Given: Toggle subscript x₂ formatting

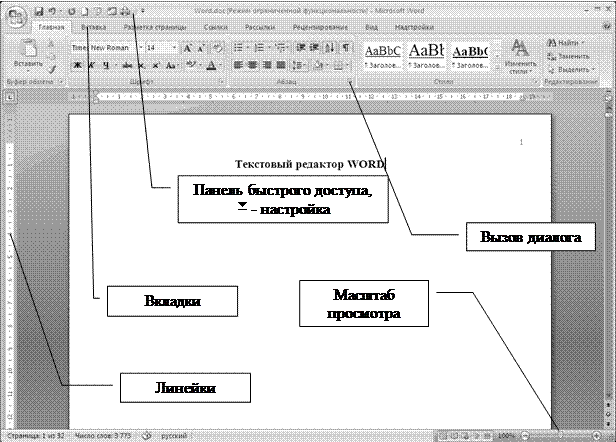Looking at the screenshot, I should (142, 65).
